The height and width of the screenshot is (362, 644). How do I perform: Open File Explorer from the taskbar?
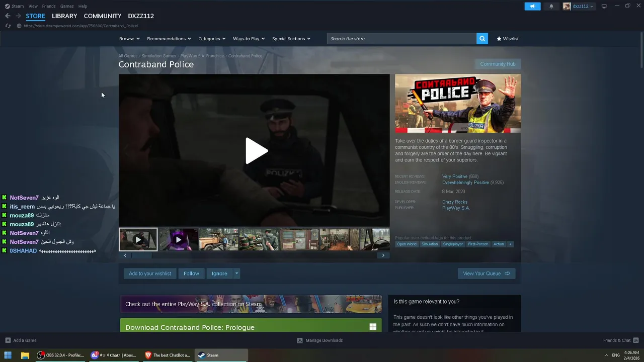point(25,355)
